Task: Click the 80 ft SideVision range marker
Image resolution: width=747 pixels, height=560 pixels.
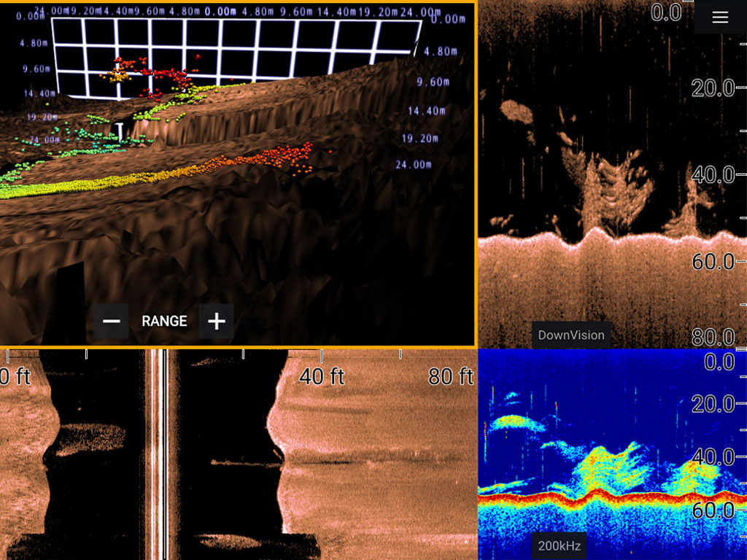Action: point(451,377)
